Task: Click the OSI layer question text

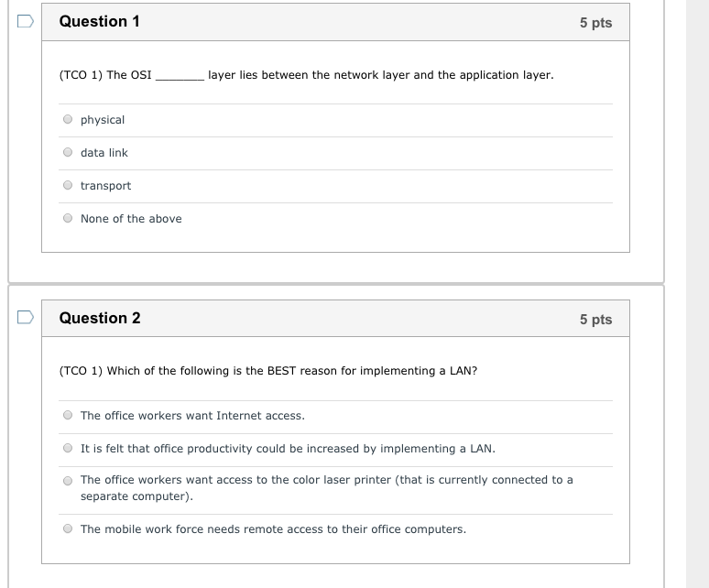Action: [307, 75]
